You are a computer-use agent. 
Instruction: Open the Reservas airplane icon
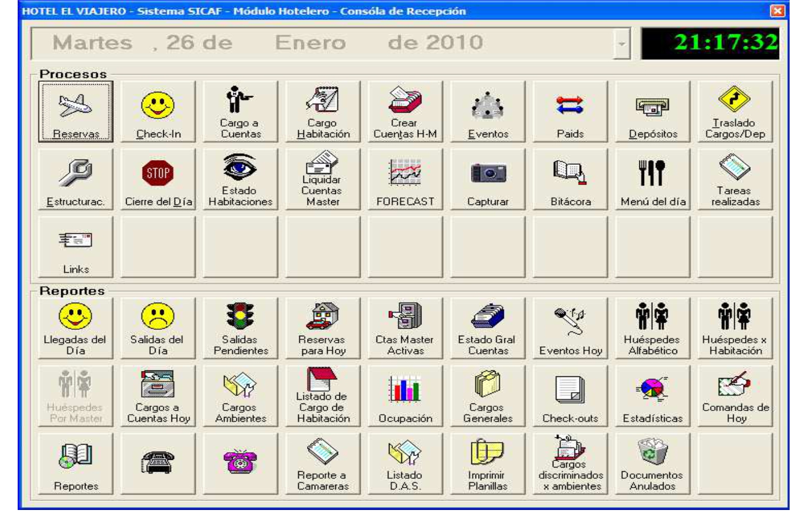[75, 112]
